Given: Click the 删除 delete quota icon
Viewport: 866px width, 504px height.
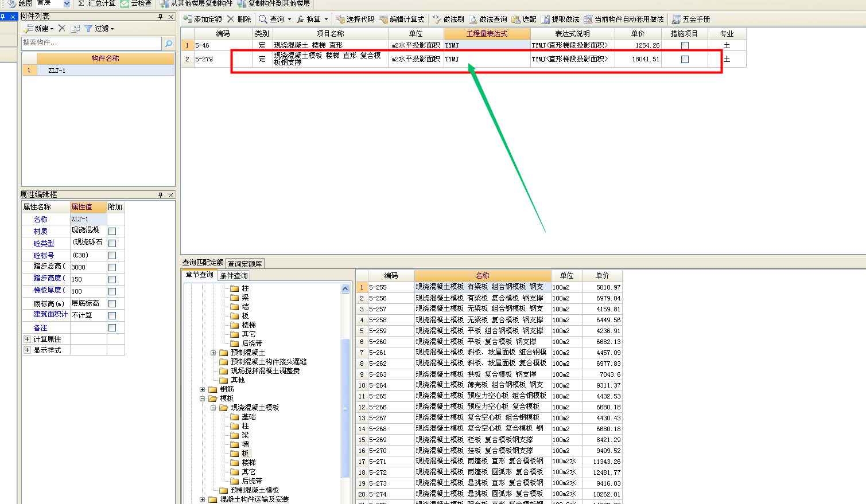Looking at the screenshot, I should (x=231, y=19).
